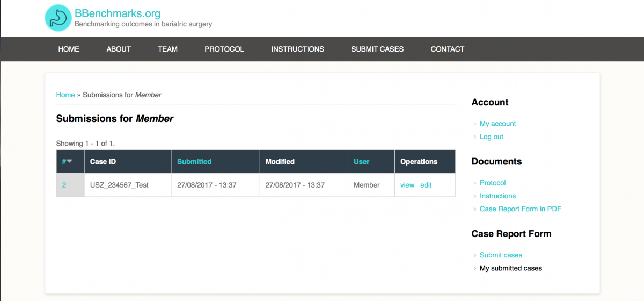View the USZ_234567_Test submission
Image resolution: width=644 pixels, height=301 pixels.
point(407,185)
